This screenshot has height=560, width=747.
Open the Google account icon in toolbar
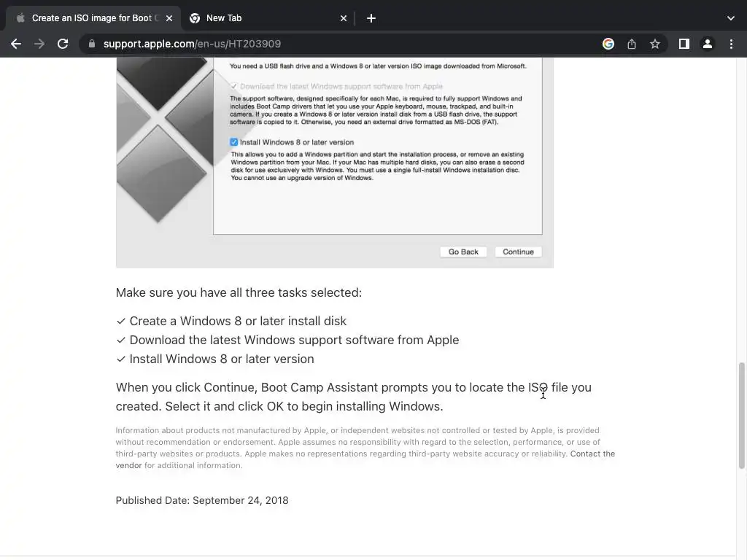pyautogui.click(x=608, y=44)
